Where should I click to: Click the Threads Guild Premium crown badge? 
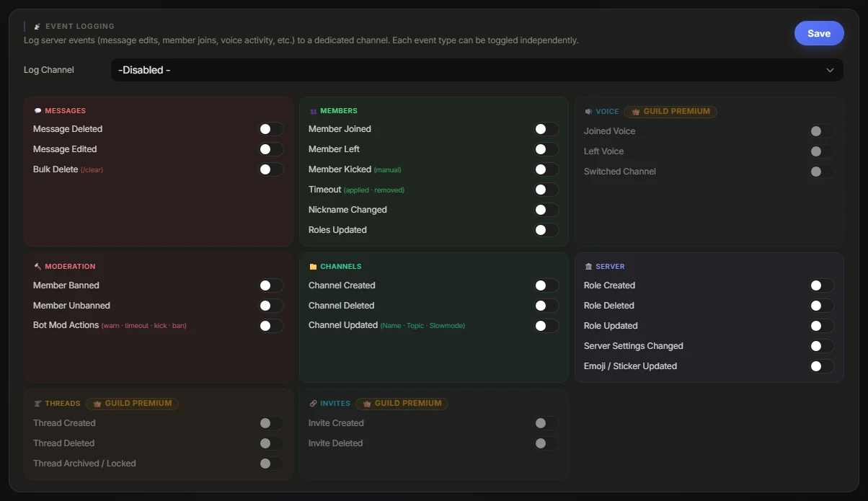click(x=132, y=404)
